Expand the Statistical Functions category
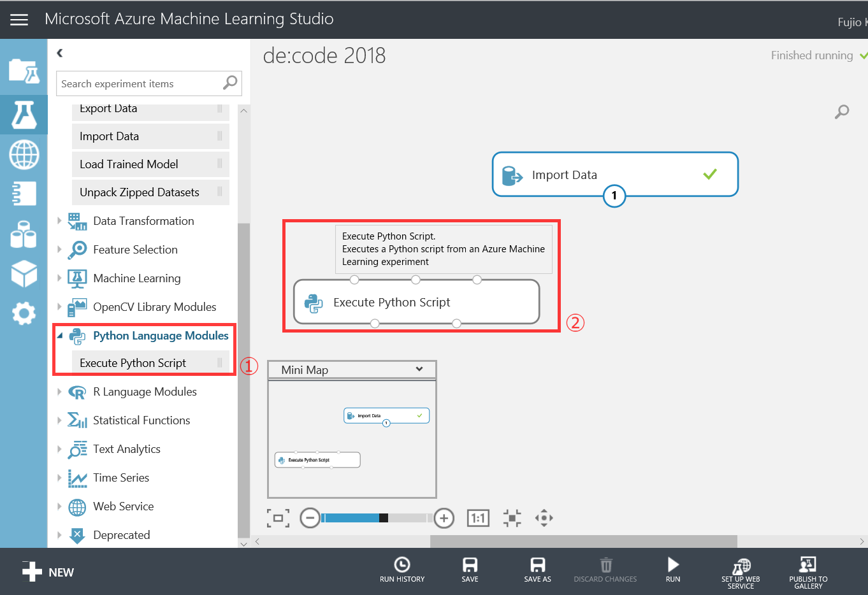The height and width of the screenshot is (595, 868). pos(60,420)
